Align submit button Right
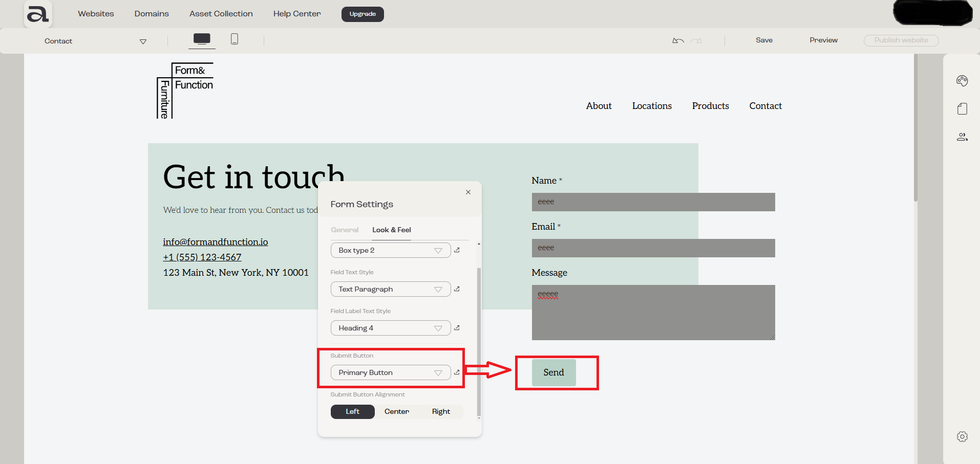 (x=441, y=412)
